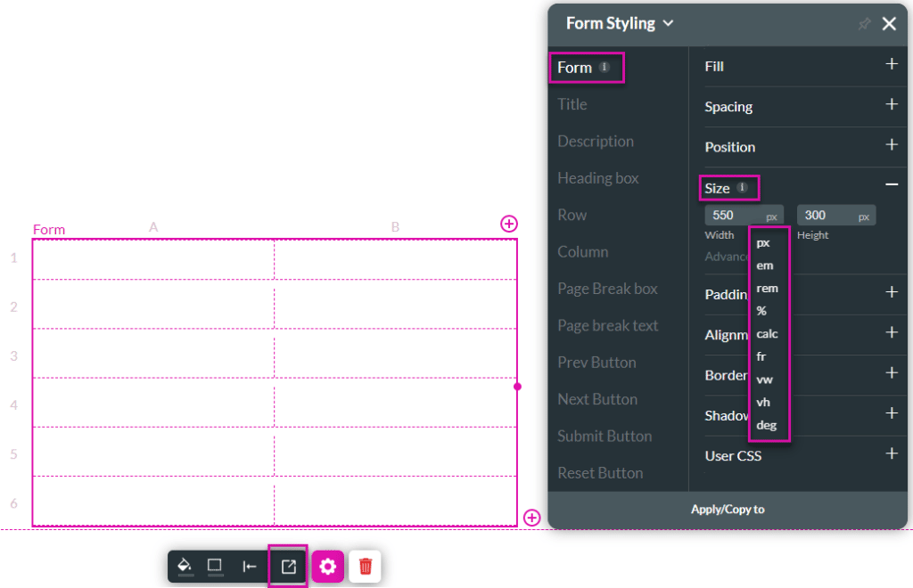Select em from the unit dropdown
This screenshot has height=588, width=913.
pyautogui.click(x=764, y=265)
